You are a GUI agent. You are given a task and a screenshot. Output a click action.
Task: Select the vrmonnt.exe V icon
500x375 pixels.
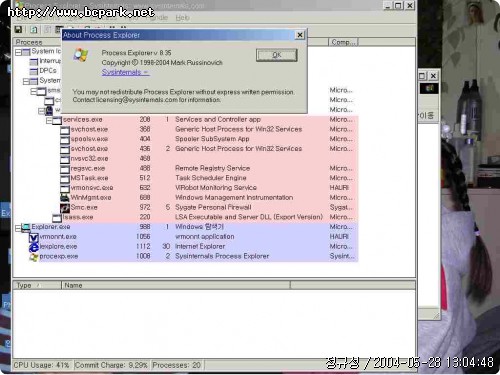click(x=34, y=237)
